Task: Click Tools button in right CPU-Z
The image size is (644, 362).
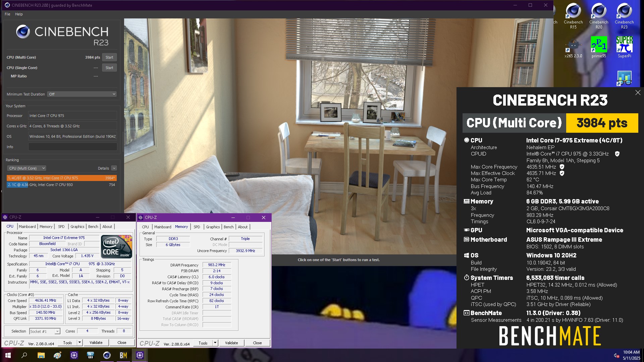Action: (x=203, y=343)
